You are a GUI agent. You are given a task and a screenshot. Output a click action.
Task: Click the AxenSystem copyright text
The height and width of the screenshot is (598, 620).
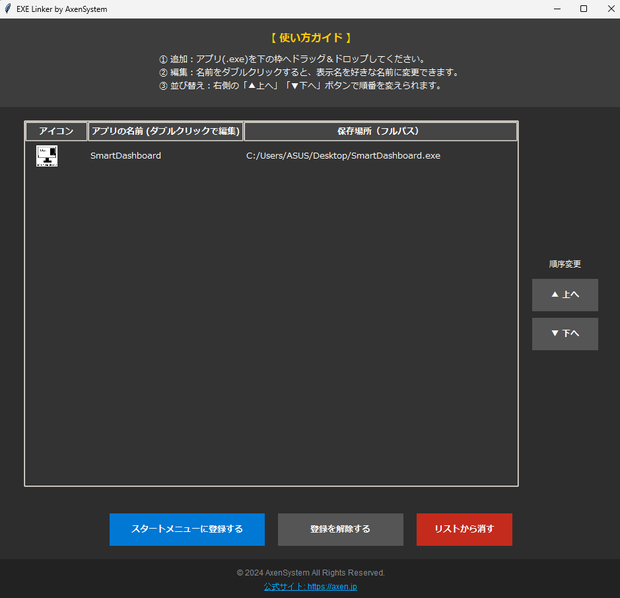point(310,573)
